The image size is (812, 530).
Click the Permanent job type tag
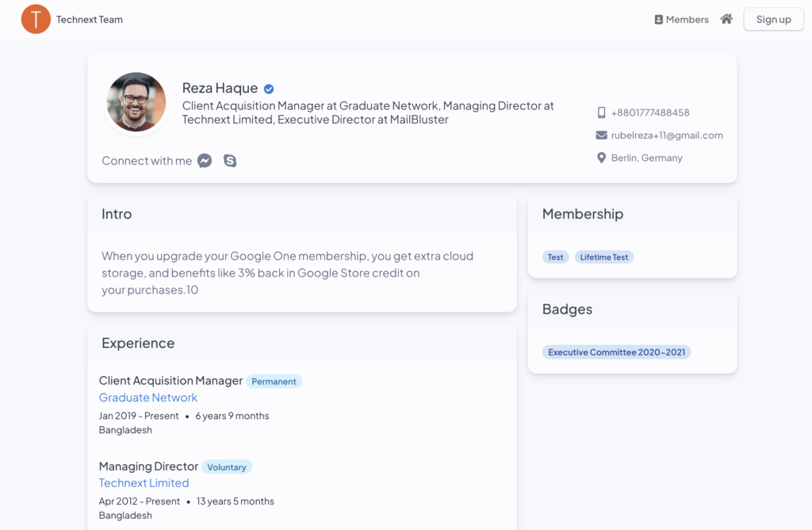pyautogui.click(x=274, y=382)
